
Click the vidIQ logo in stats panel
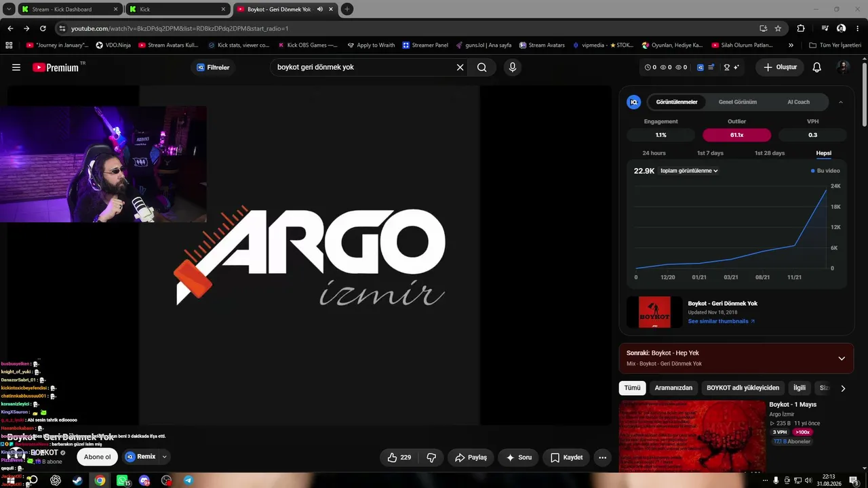pos(634,102)
